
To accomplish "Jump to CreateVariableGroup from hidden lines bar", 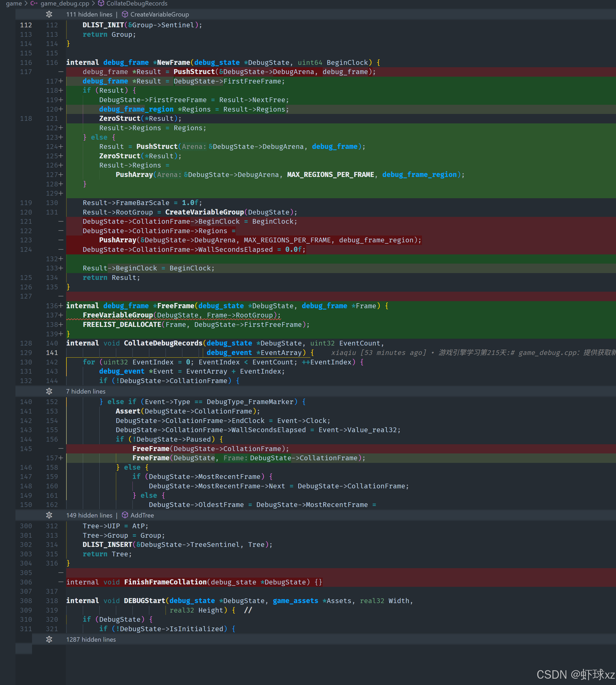I will (x=159, y=14).
